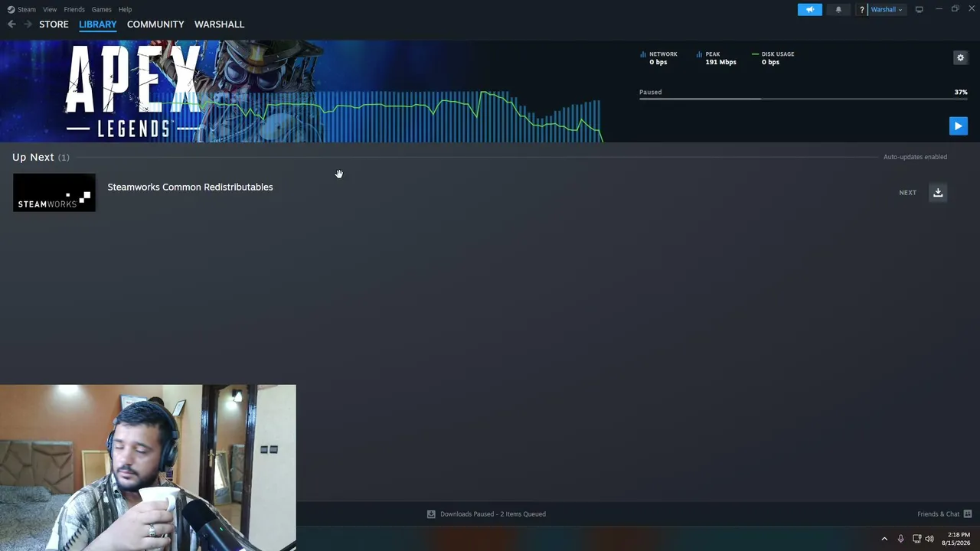Open the Steamworks Common Redistributables thumbnail
This screenshot has height=551, width=980.
click(x=54, y=192)
